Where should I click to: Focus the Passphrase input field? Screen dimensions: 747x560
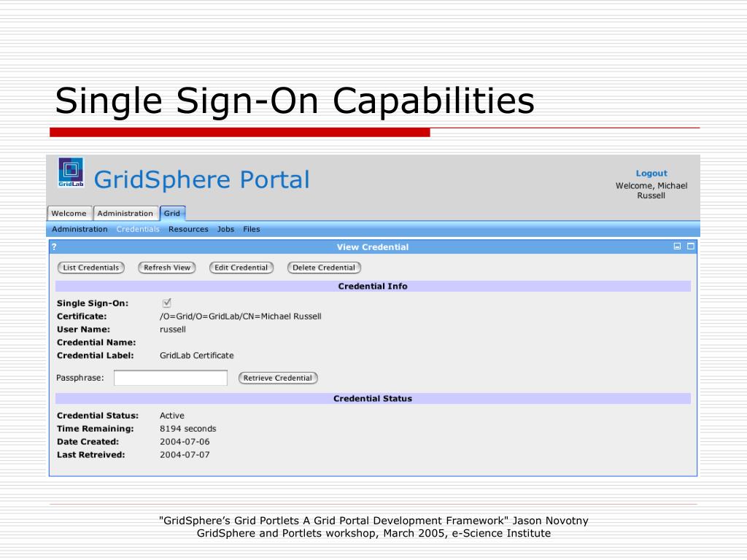(x=171, y=378)
